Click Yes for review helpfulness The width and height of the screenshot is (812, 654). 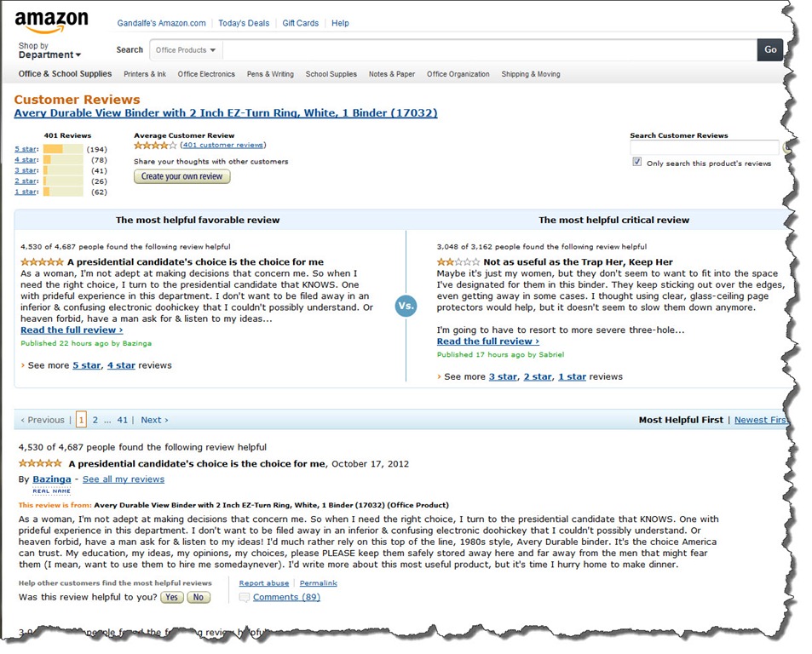[x=171, y=598]
